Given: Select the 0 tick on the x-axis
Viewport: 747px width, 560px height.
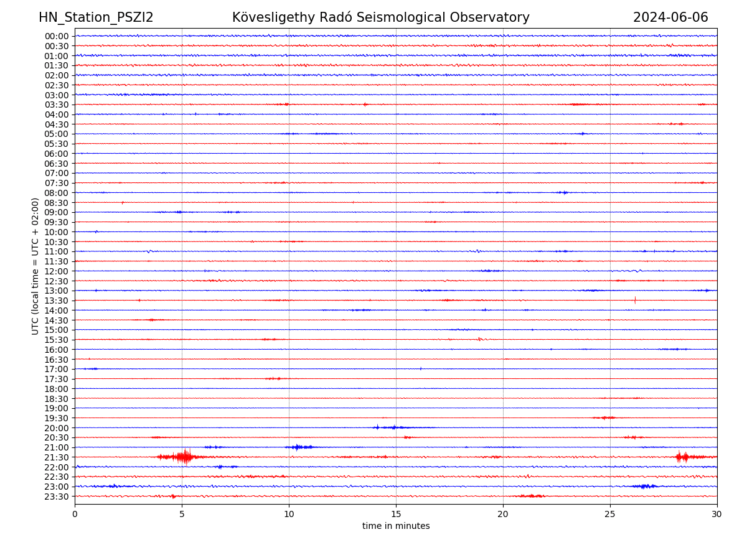Looking at the screenshot, I should 75,515.
